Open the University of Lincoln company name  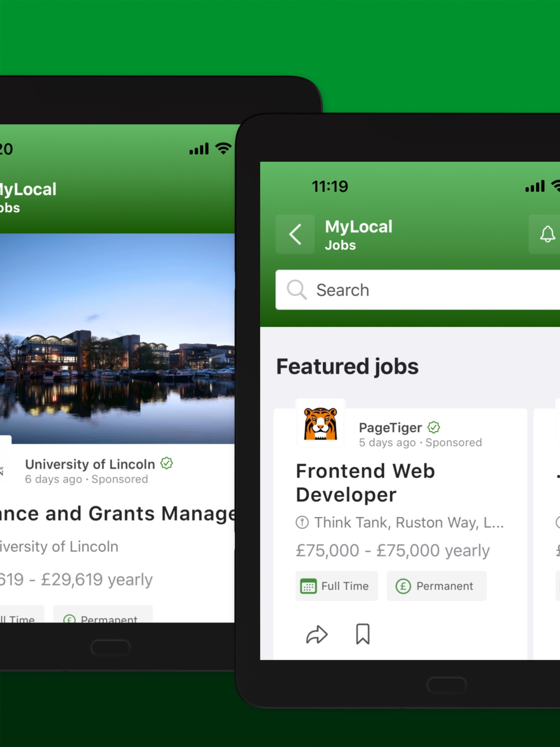point(90,464)
